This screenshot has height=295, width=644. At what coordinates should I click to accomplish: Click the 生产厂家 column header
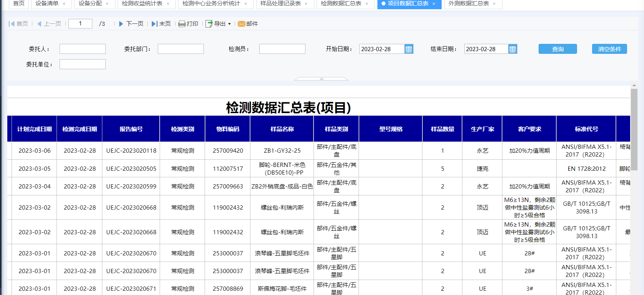pos(482,129)
